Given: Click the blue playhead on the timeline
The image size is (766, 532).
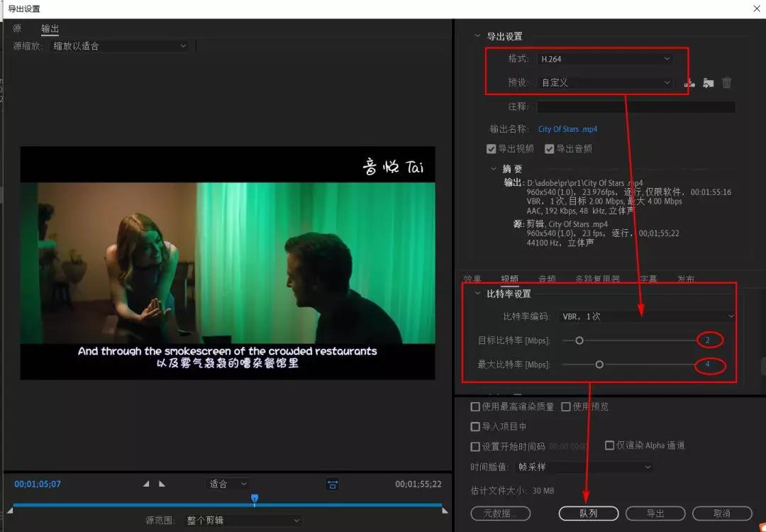Looking at the screenshot, I should coord(255,499).
